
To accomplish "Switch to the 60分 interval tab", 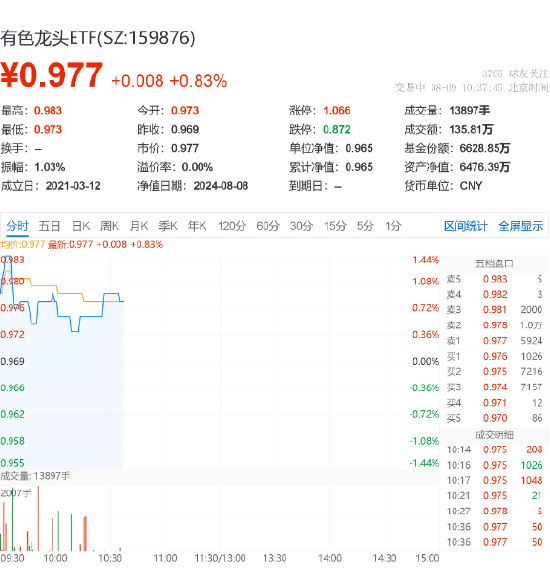I will [268, 226].
